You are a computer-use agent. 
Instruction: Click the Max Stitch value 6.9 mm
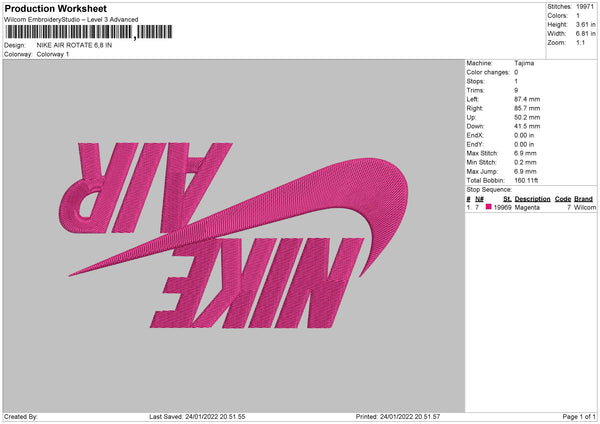525,153
